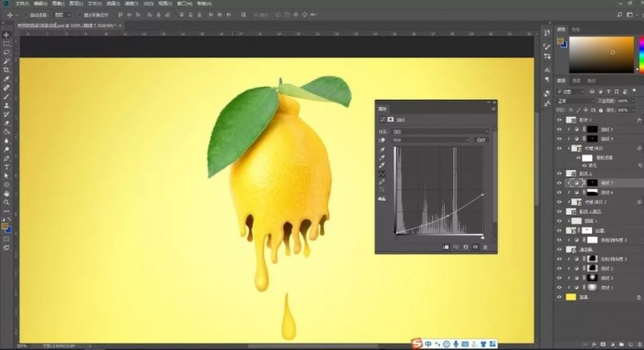Select the Type tool
The width and height of the screenshot is (644, 350).
pyautogui.click(x=6, y=167)
